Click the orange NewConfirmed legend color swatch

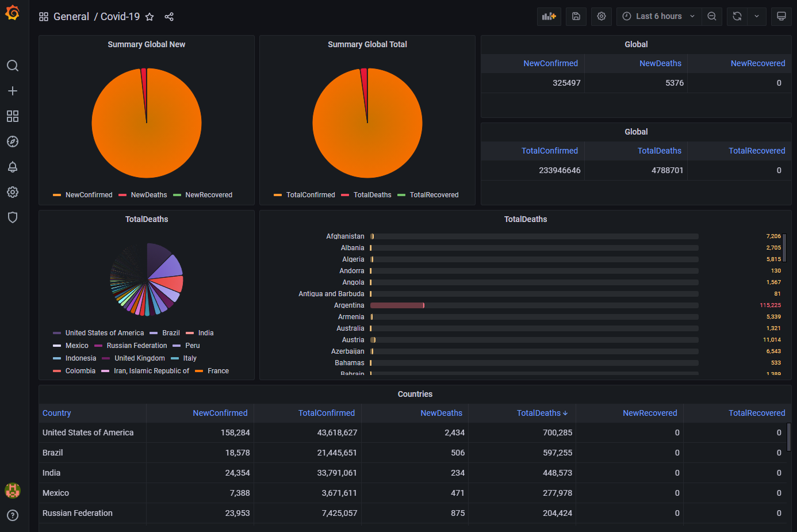[x=56, y=195]
